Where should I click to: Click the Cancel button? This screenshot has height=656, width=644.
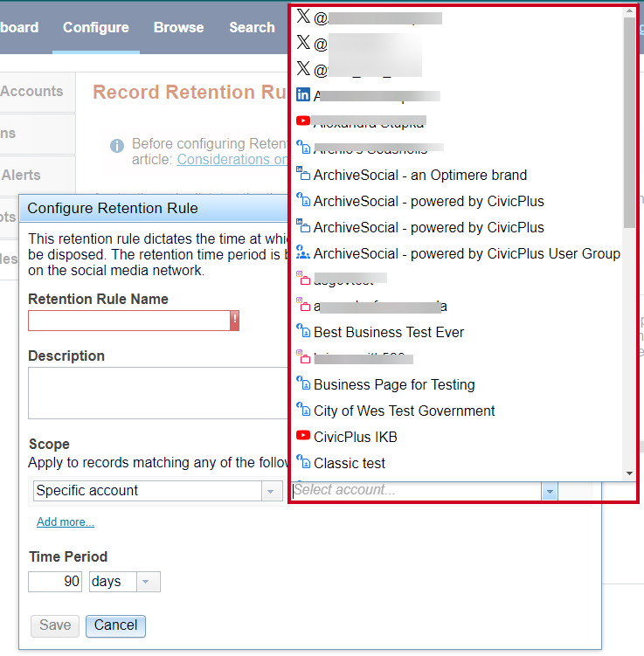(115, 626)
